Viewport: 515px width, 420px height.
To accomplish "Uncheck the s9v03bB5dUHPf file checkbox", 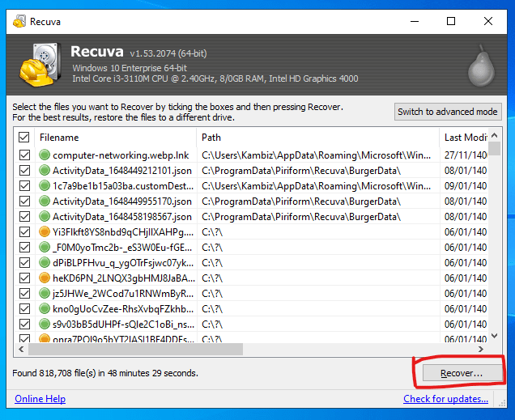I will (x=24, y=325).
